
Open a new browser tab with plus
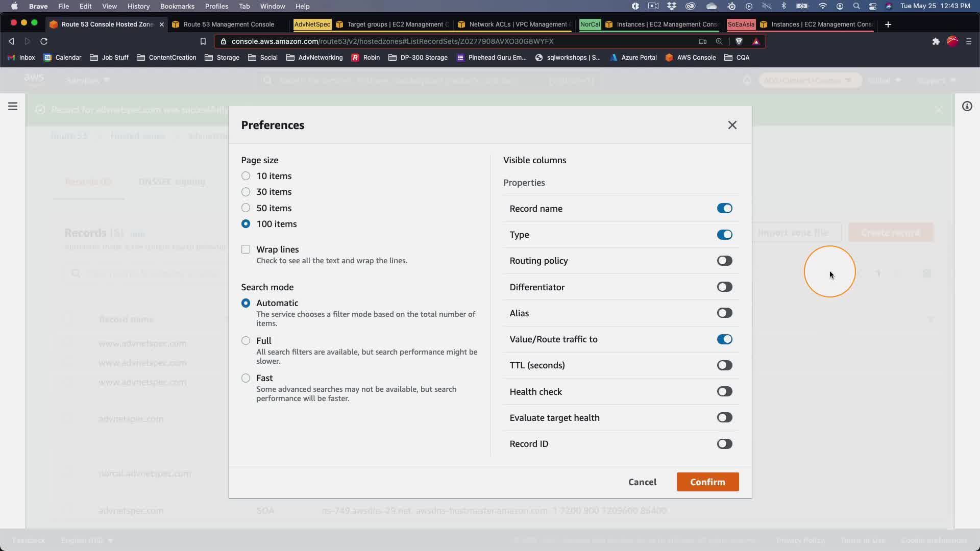coord(888,24)
